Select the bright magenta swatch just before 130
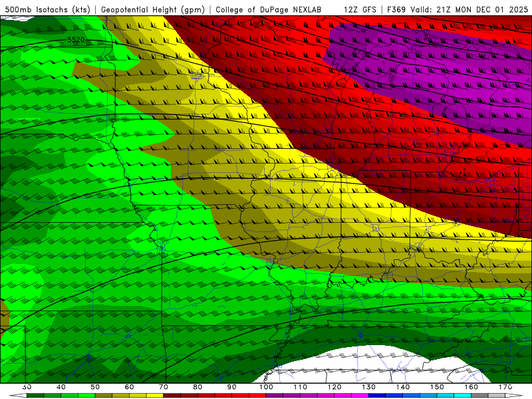Viewport: 532px width, 399px height. [360, 395]
